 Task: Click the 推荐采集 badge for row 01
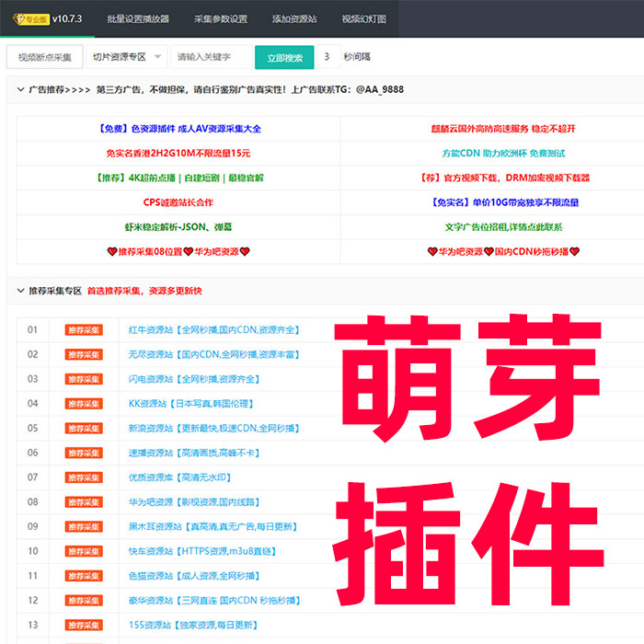[83, 330]
